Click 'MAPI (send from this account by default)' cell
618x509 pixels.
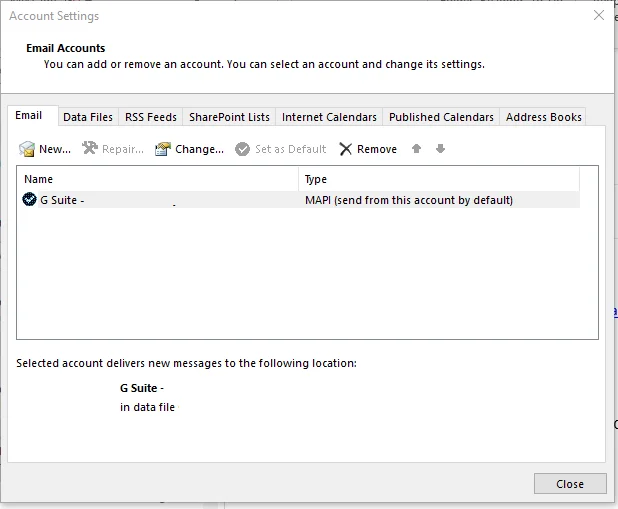[x=409, y=200]
